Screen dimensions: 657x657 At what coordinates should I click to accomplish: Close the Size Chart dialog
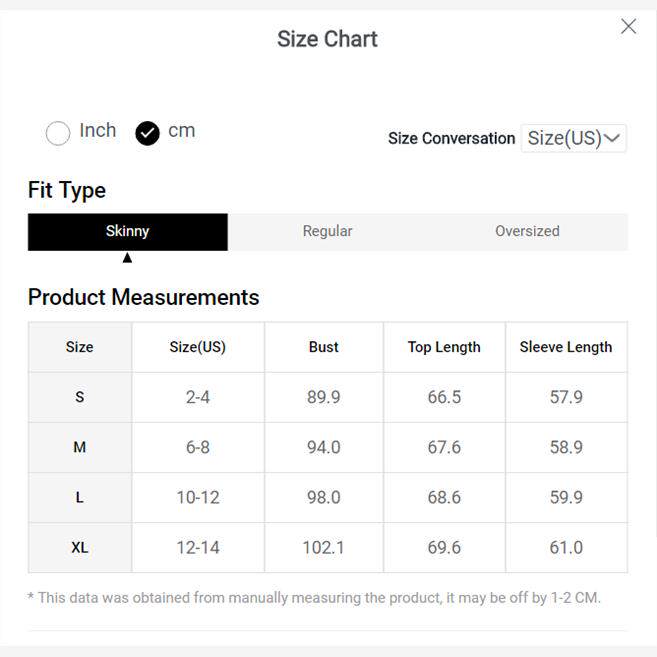628,27
